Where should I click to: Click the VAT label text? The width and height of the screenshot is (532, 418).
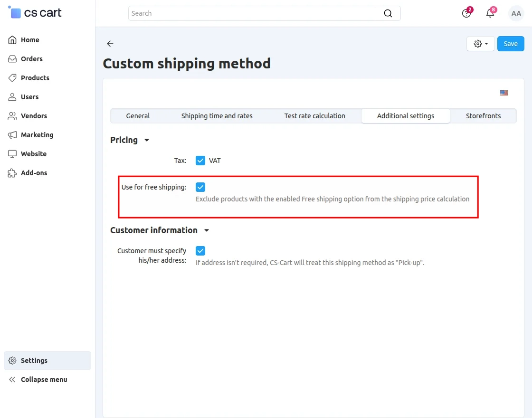tap(215, 161)
